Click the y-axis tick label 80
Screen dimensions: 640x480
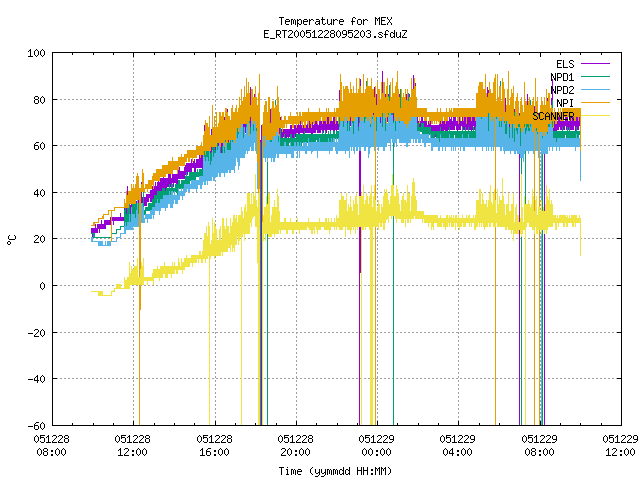tap(39, 100)
